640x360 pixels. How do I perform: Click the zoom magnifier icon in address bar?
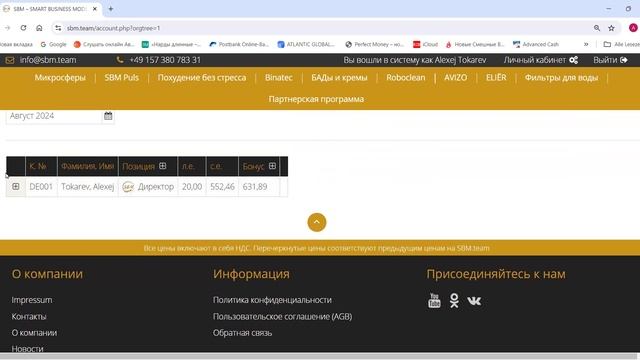pos(597,28)
